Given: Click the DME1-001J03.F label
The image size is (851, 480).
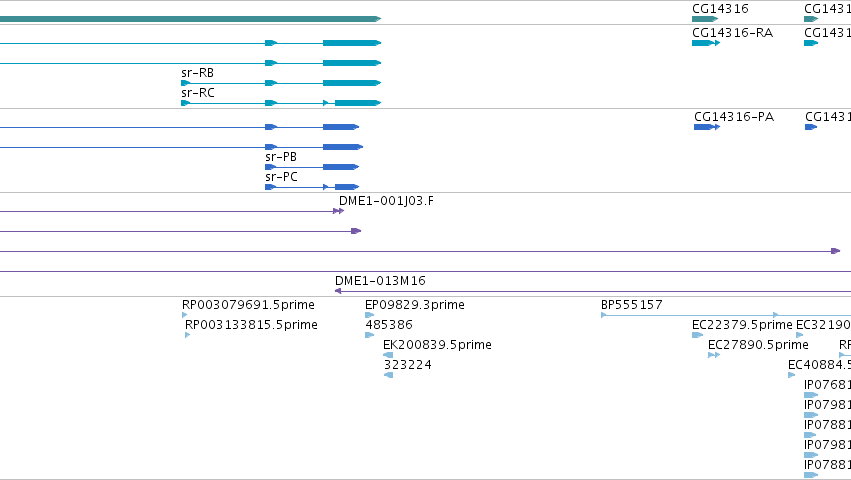Looking at the screenshot, I should coord(386,201).
